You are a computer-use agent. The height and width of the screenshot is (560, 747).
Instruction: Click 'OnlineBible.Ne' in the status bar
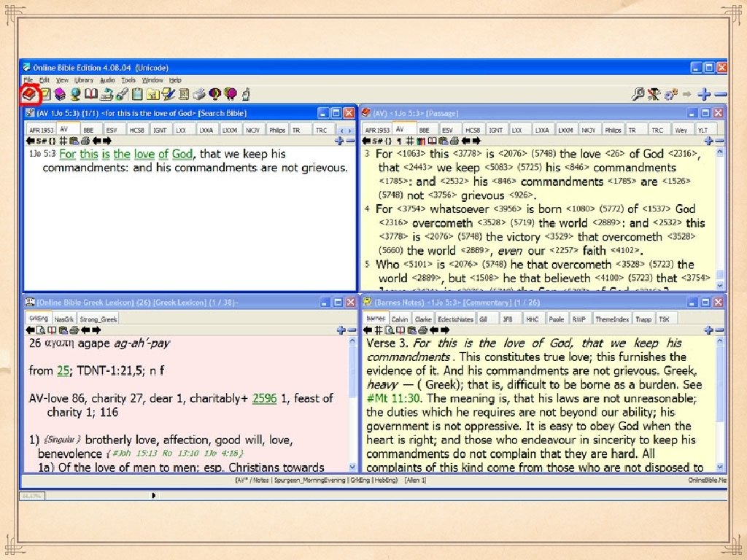[708, 480]
